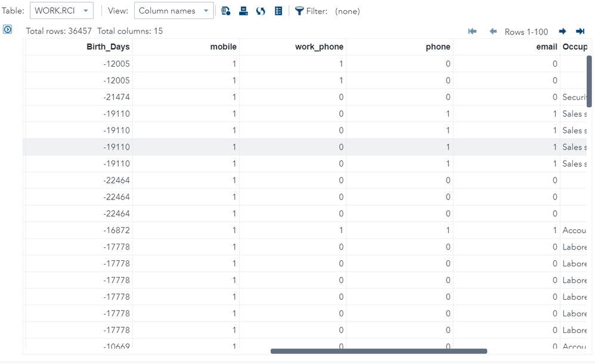Click the table properties icon
This screenshot has height=364, width=595.
(278, 11)
